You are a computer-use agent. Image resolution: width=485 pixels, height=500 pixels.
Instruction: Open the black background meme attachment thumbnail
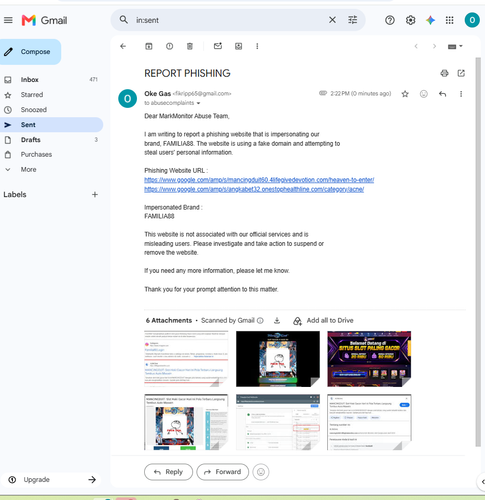278,359
